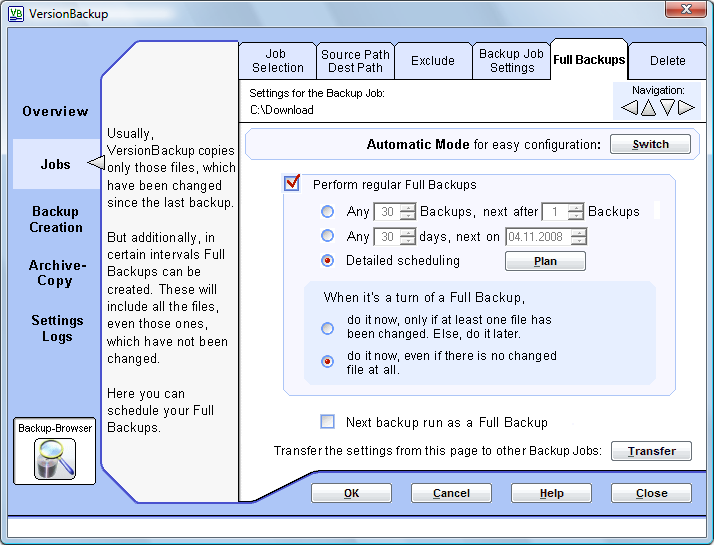Select Detailed scheduling radio option

327,260
